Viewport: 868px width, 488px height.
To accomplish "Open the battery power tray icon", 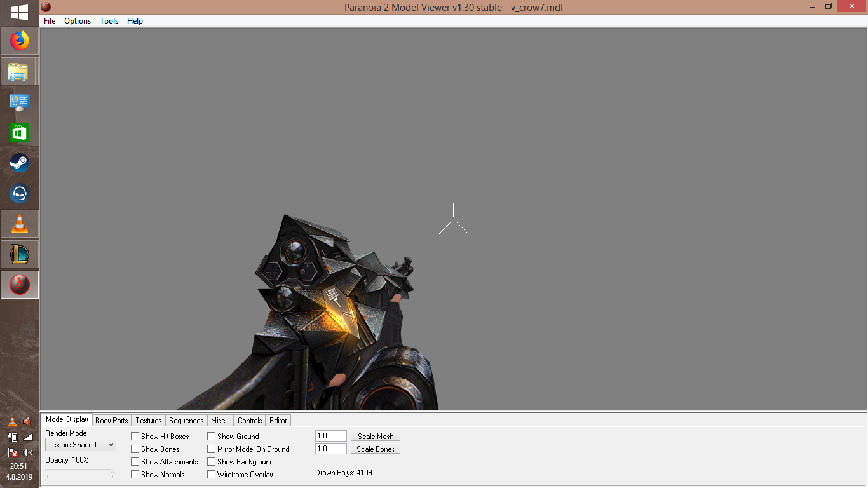I will (x=13, y=437).
